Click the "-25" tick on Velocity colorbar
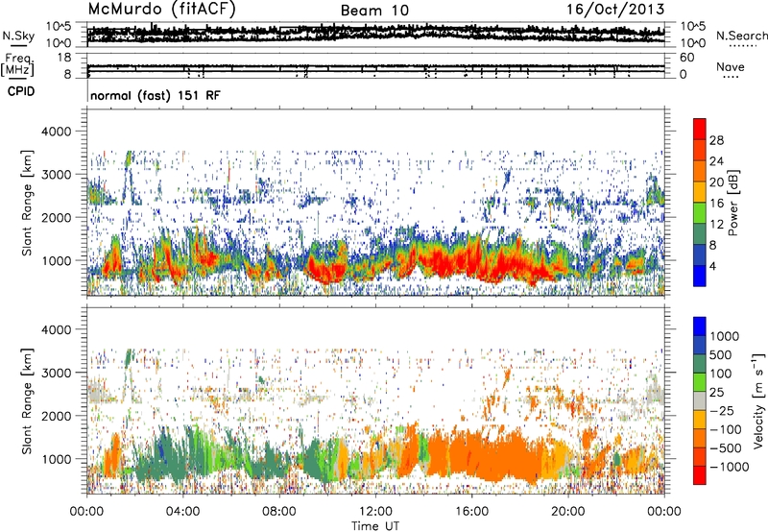This screenshot has width=768, height=532. coord(722,411)
